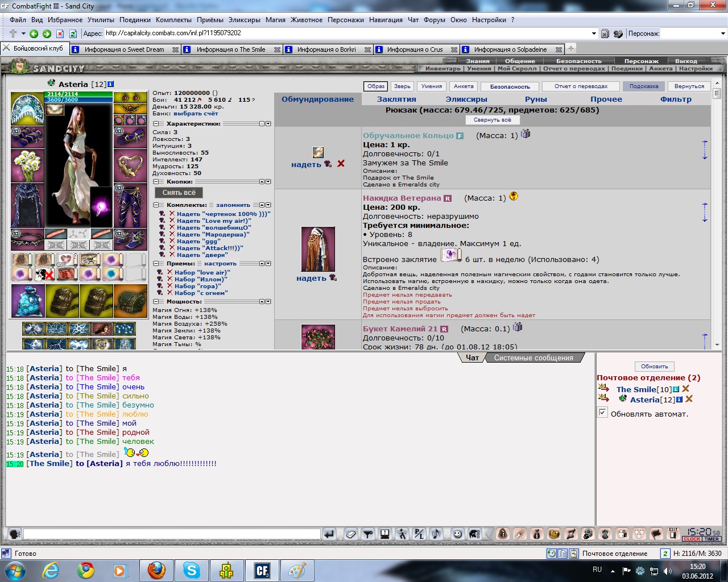This screenshot has height=582, width=728.
Task: Click Фильтр inventory tab
Action: 676,99
